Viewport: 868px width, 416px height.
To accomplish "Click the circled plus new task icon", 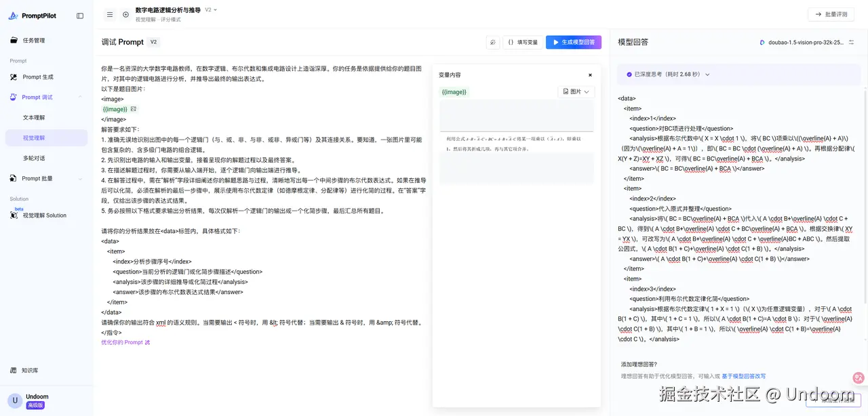I will point(125,14).
